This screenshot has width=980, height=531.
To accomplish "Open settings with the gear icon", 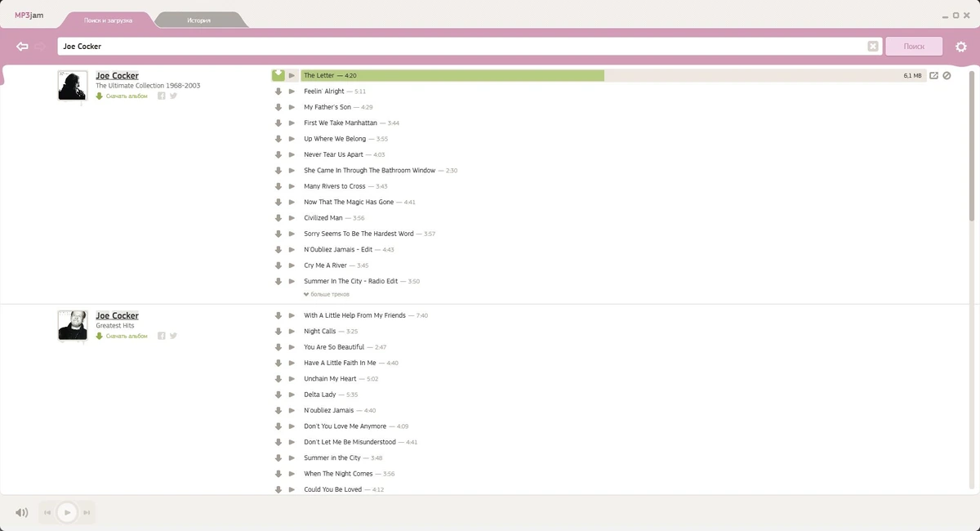I will 961,47.
